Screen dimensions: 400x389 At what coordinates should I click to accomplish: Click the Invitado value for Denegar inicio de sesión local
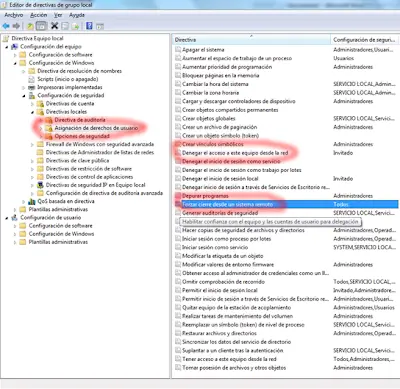coord(343,179)
